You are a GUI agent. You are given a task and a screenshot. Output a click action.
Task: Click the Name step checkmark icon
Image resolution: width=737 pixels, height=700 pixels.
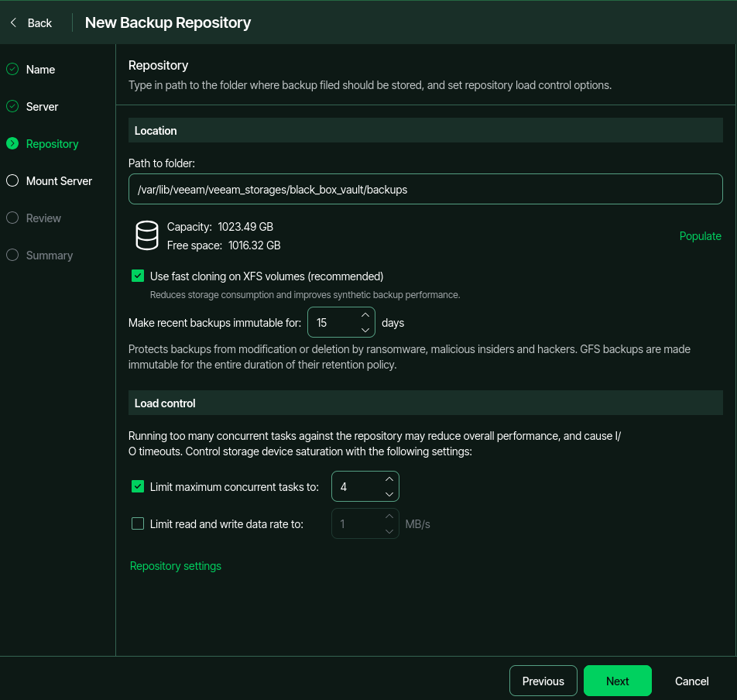[12, 69]
